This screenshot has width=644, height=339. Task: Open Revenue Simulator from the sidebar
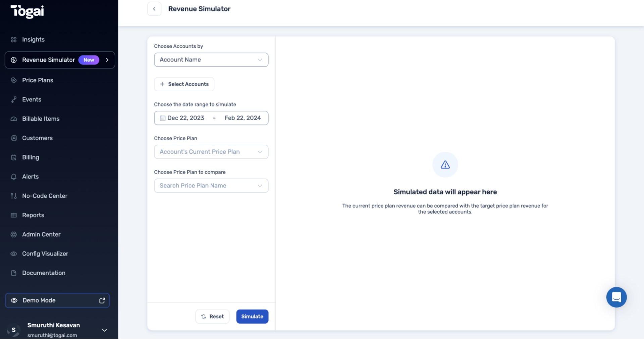[x=48, y=60]
